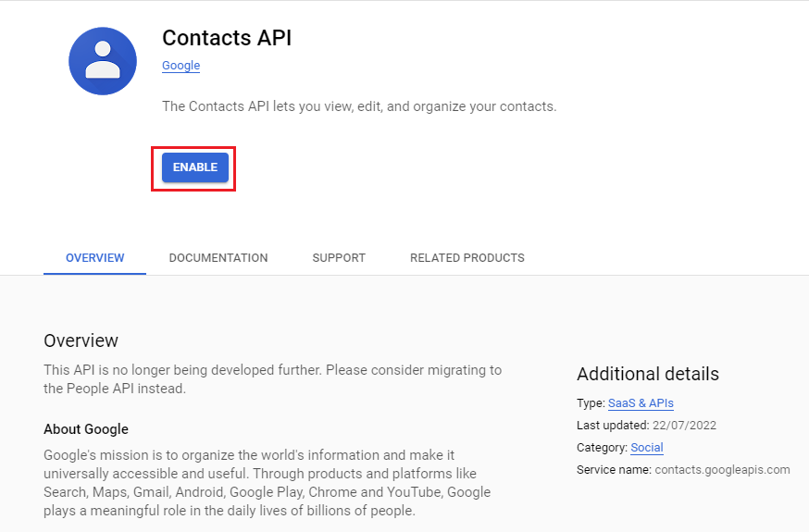809x532 pixels.
Task: Click the Contacts API description sentence
Action: pyautogui.click(x=359, y=106)
